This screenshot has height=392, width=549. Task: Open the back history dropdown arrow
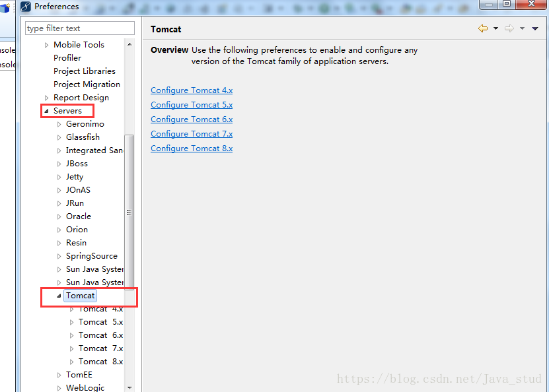495,28
